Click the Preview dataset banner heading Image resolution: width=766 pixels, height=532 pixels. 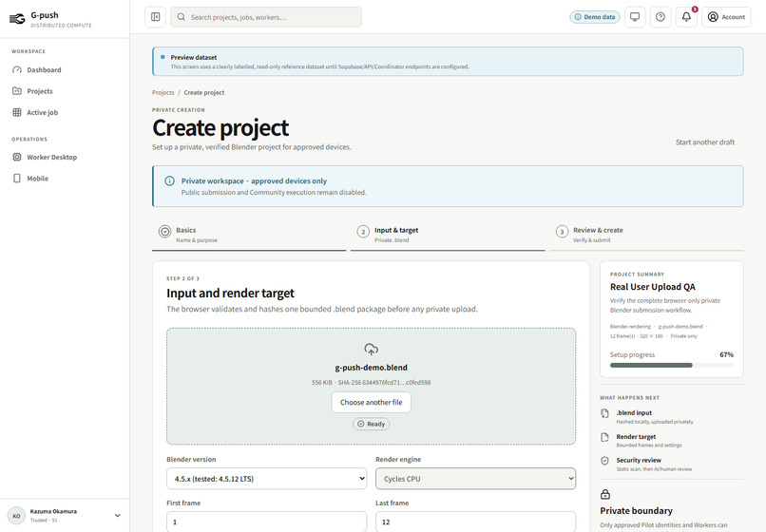(194, 57)
